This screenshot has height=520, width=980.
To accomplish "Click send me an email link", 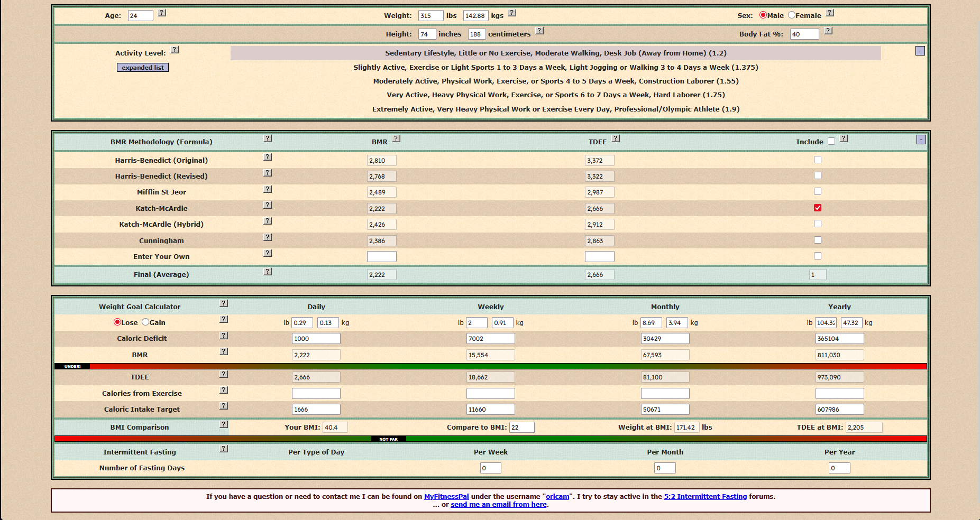I will (x=499, y=504).
